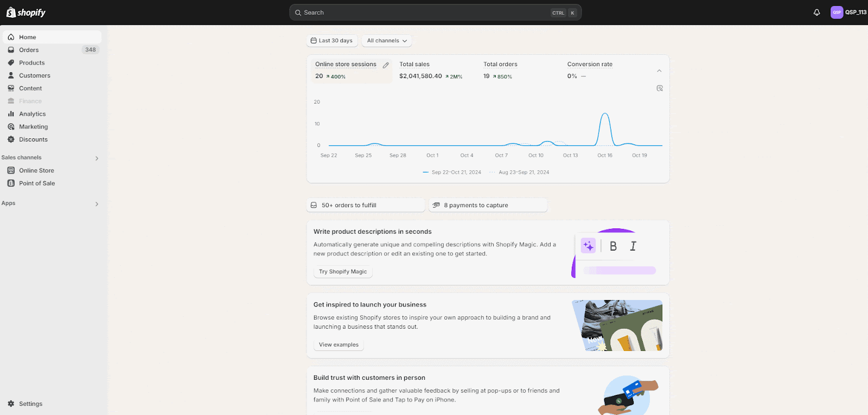Screen dimensions: 868x415
Task: Open the notifications bell
Action: [816, 12]
